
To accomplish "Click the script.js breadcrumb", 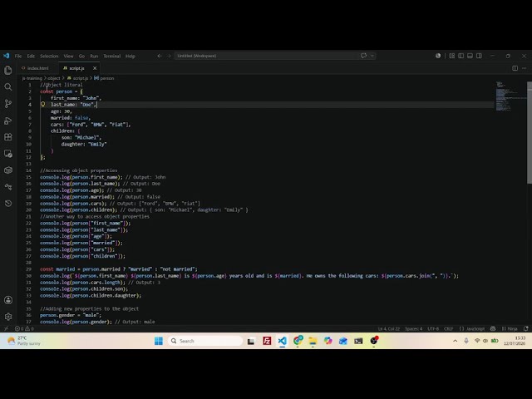I will [77, 78].
